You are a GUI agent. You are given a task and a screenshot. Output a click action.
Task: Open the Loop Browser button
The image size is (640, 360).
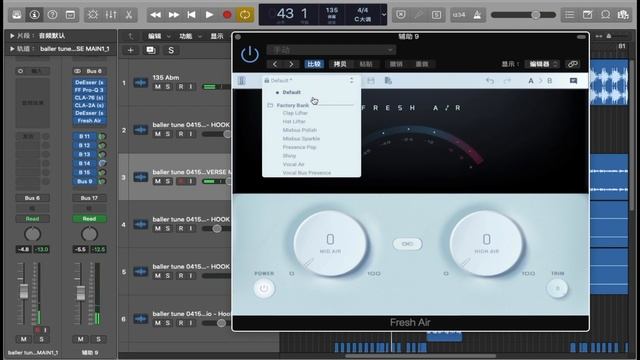(x=605, y=15)
